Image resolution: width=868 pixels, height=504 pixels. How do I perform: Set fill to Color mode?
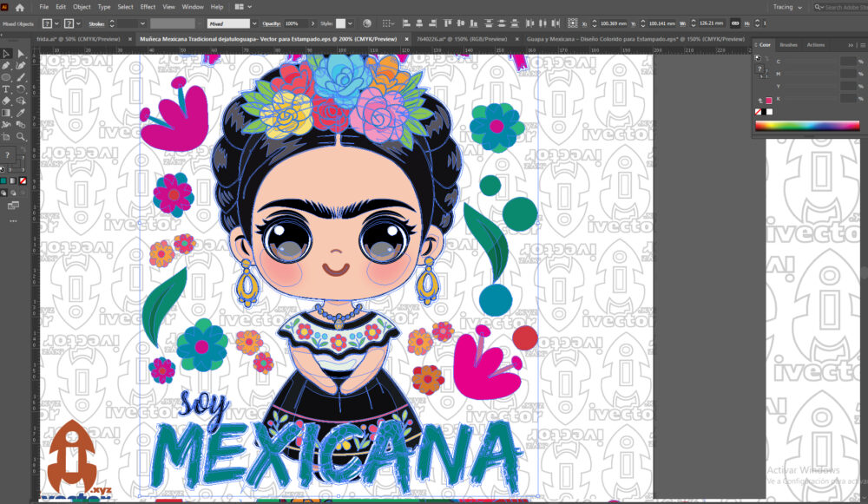[x=3, y=180]
